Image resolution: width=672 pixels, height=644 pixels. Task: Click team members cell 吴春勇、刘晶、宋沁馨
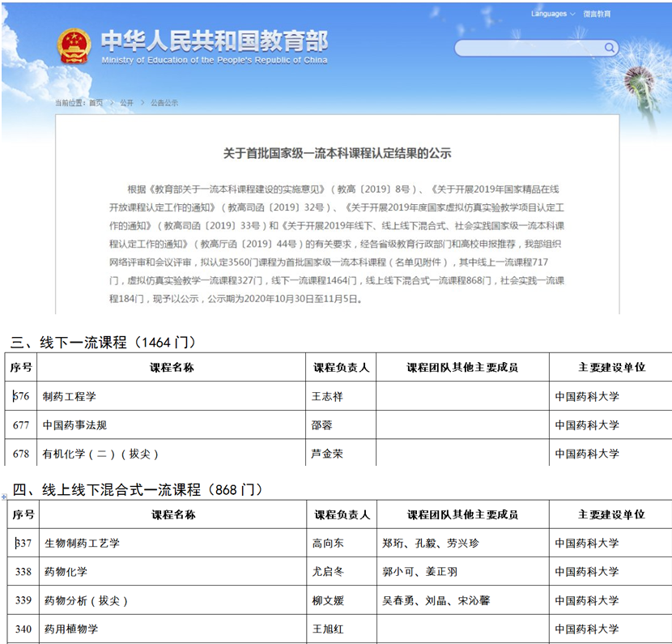tap(436, 600)
